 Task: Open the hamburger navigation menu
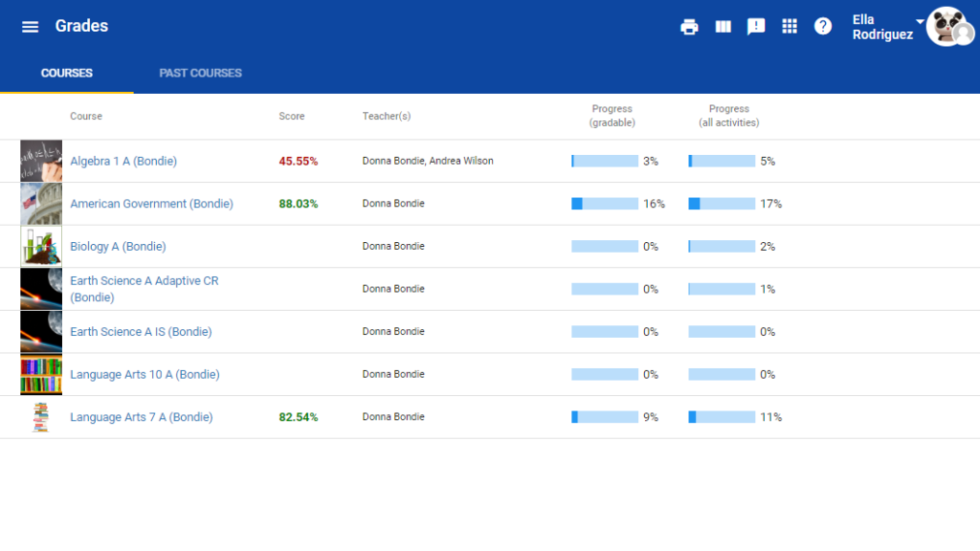31,27
